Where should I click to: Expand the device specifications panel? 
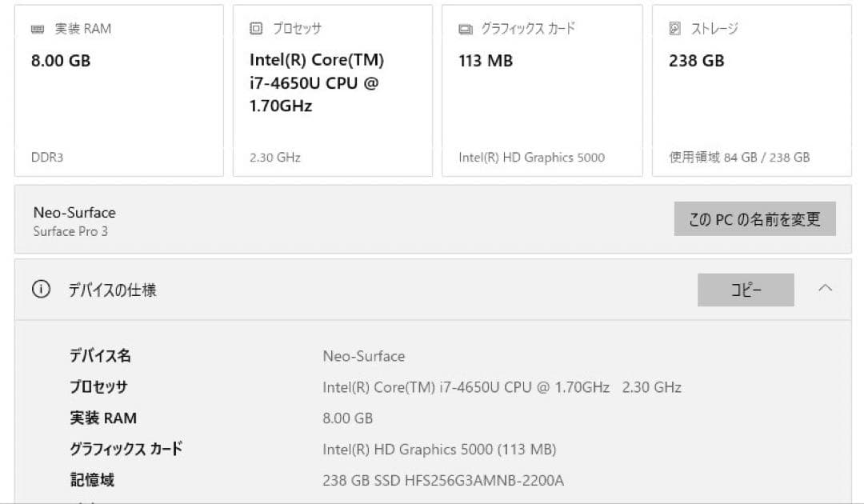tap(825, 289)
